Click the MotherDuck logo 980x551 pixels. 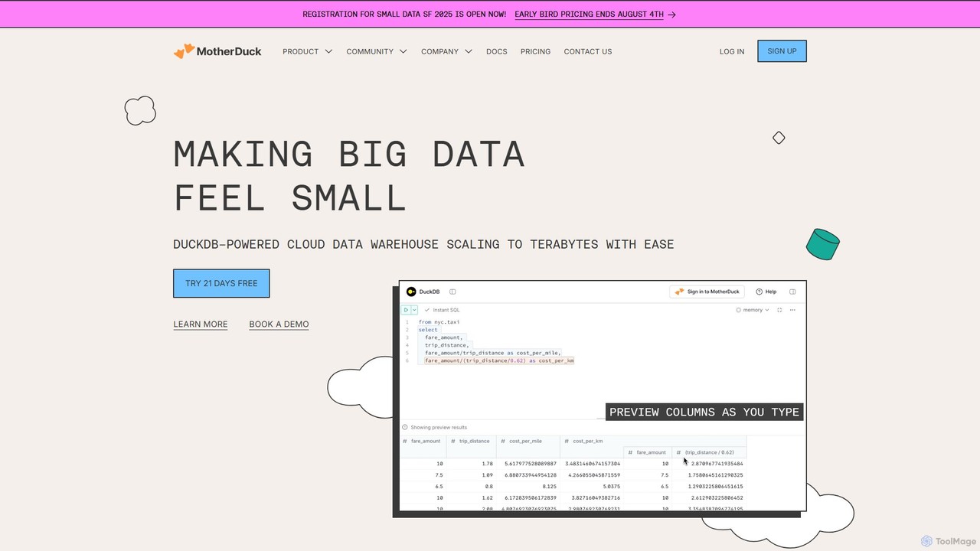[x=217, y=51]
